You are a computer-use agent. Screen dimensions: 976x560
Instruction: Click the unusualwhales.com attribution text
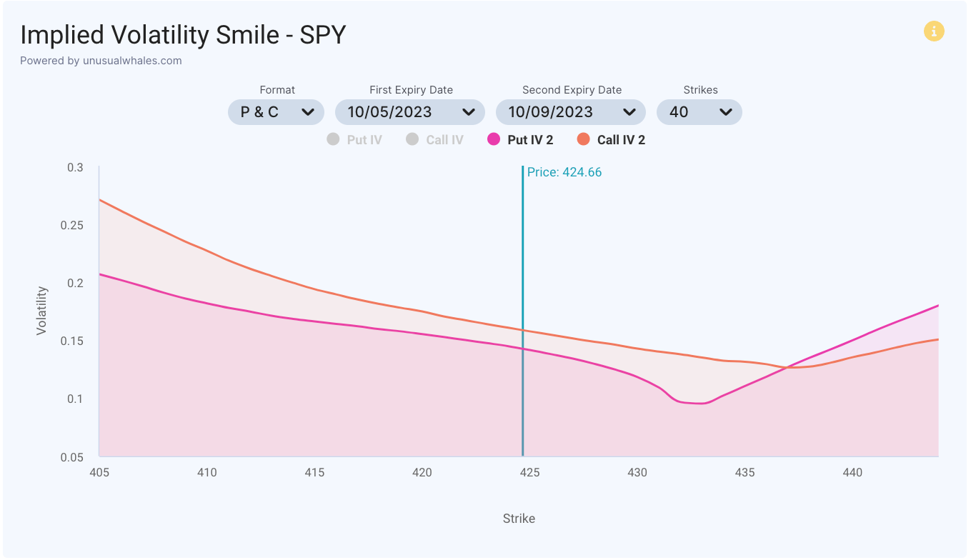[100, 61]
